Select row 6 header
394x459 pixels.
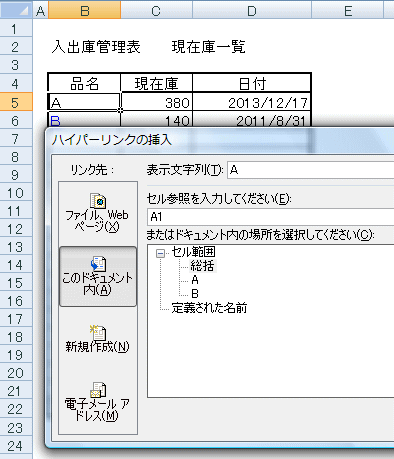[x=16, y=121]
